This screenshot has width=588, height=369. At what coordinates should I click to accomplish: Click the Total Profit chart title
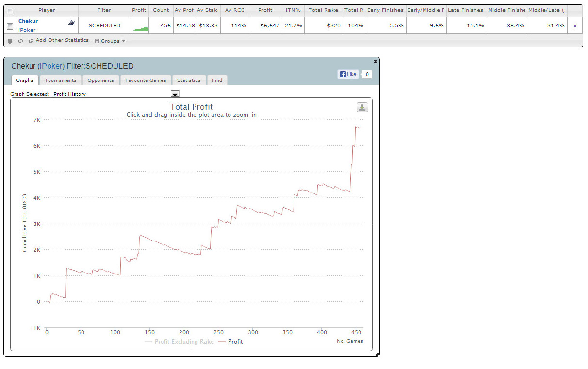(192, 107)
